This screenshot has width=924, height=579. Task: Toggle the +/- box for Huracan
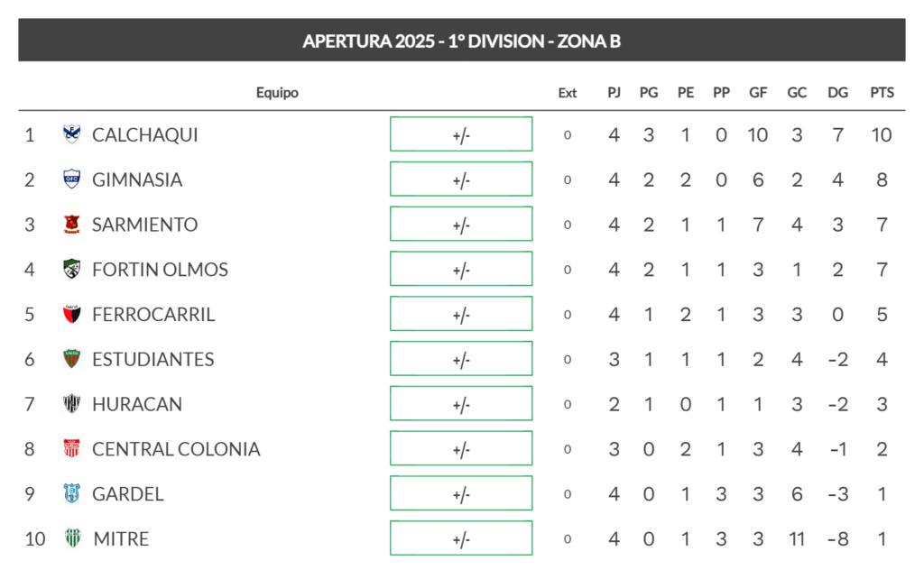click(x=461, y=404)
